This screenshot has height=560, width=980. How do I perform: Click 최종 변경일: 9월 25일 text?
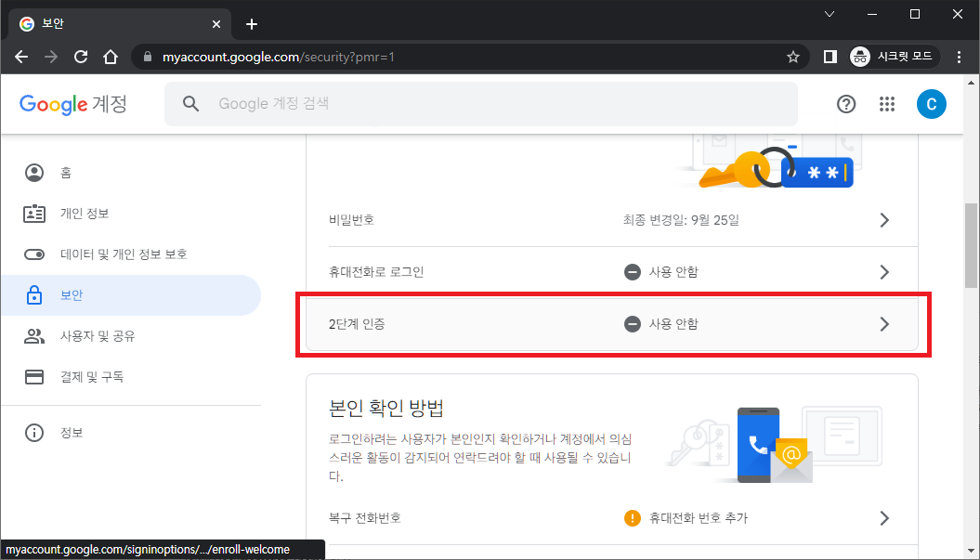tap(681, 220)
